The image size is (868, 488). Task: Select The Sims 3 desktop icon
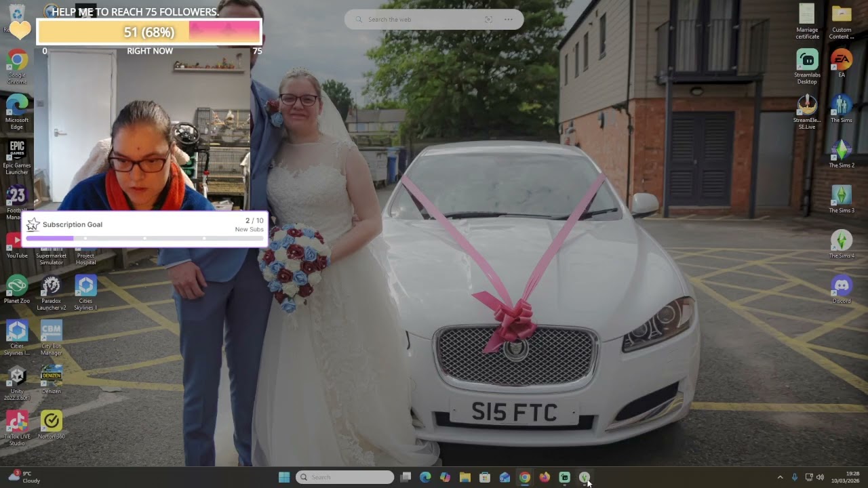[x=842, y=199]
